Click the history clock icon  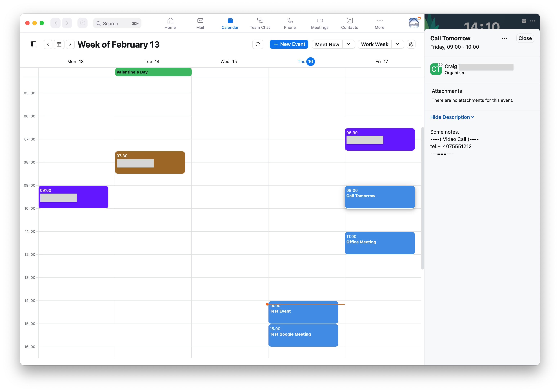[x=83, y=23]
